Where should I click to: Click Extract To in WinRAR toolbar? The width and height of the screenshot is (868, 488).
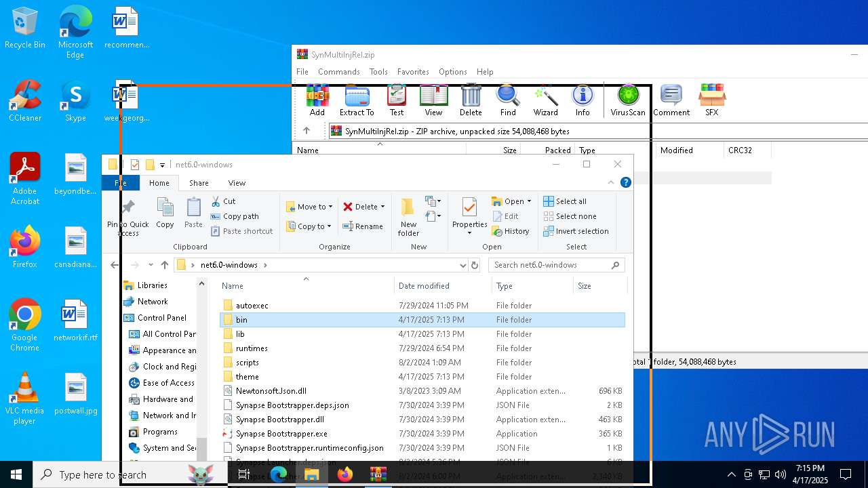tap(357, 100)
